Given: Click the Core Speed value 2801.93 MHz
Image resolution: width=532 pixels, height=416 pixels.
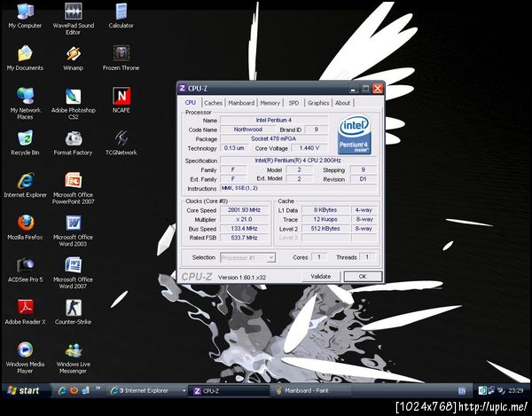Looking at the screenshot, I should pyautogui.click(x=245, y=210).
